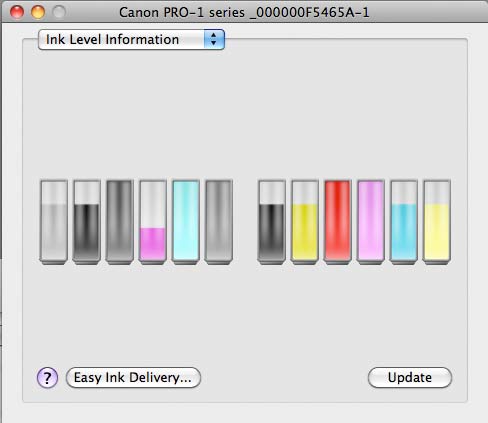Minimize the window with yellow button
Viewport: 488px width, 423px height.
pyautogui.click(x=38, y=12)
